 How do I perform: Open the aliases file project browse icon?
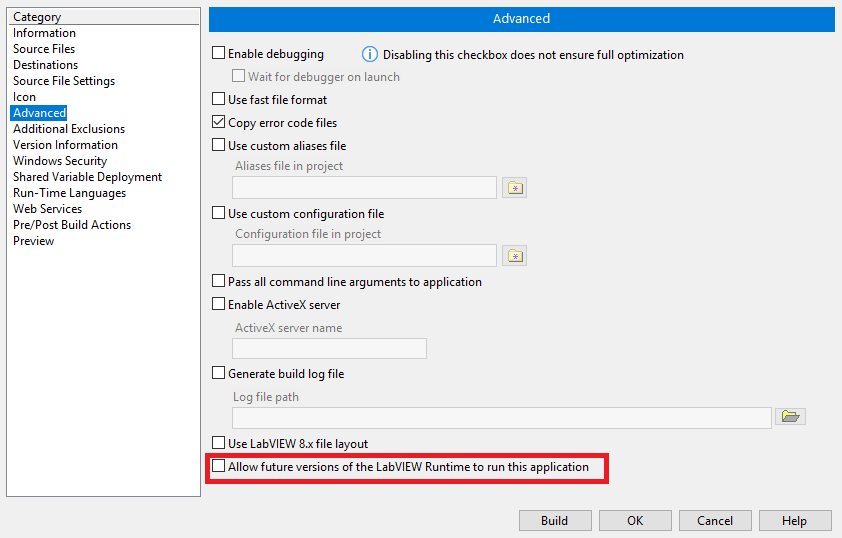pyautogui.click(x=514, y=188)
